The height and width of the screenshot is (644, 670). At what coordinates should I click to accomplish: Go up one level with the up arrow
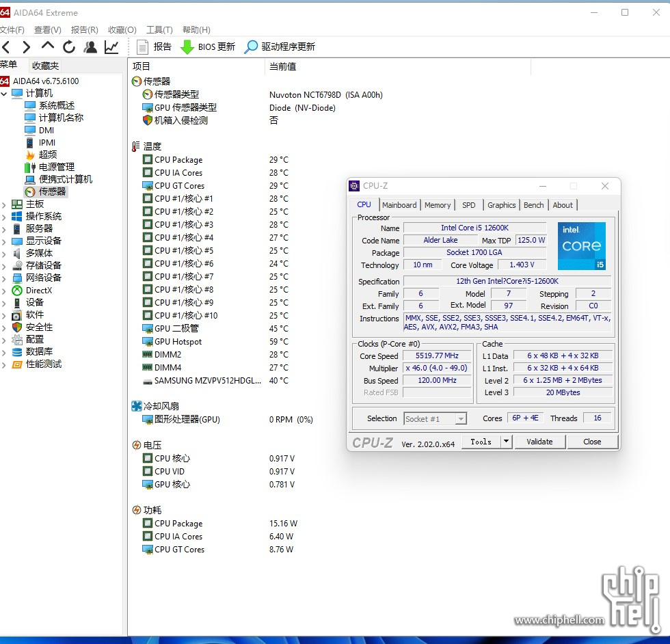point(47,46)
